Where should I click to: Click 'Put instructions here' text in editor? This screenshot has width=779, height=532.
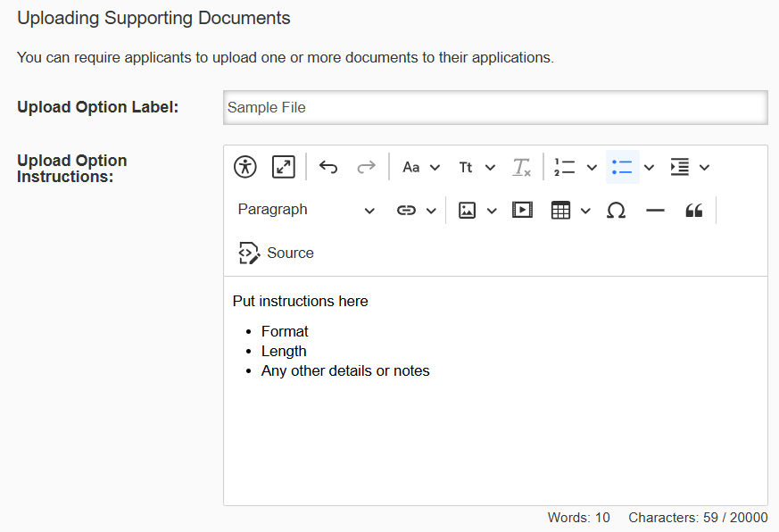pos(300,302)
